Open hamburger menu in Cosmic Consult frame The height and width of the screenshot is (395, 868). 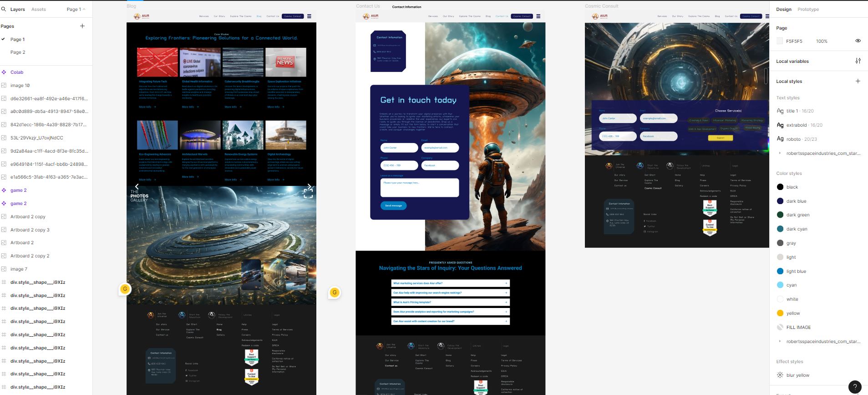click(767, 16)
